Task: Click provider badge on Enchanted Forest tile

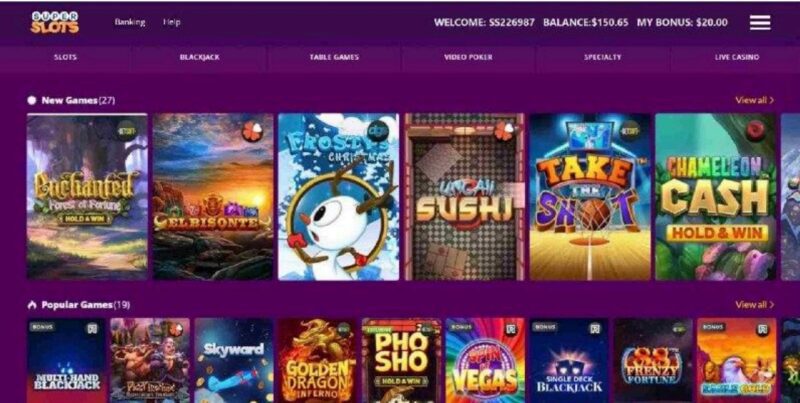Action: (x=126, y=131)
